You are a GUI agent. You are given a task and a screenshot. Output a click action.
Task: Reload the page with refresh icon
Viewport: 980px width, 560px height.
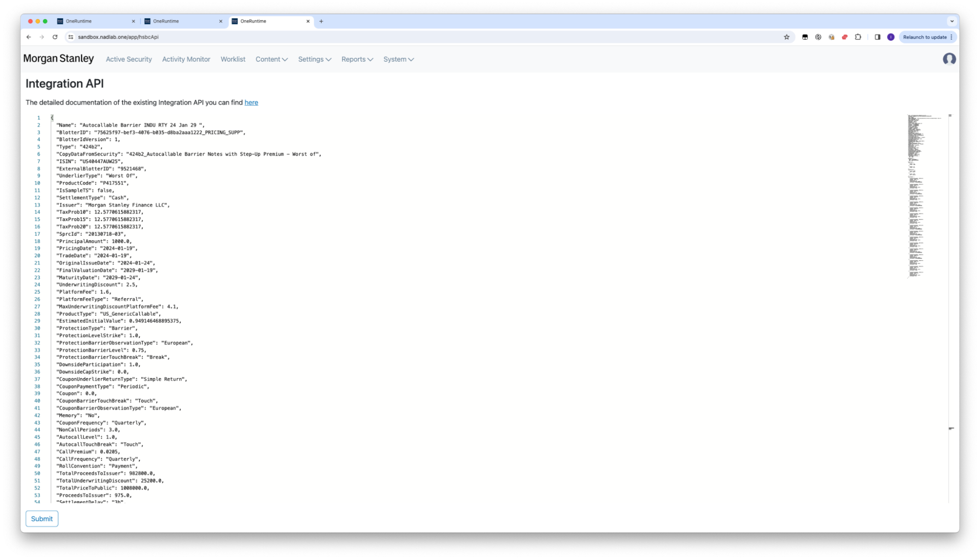tap(55, 37)
